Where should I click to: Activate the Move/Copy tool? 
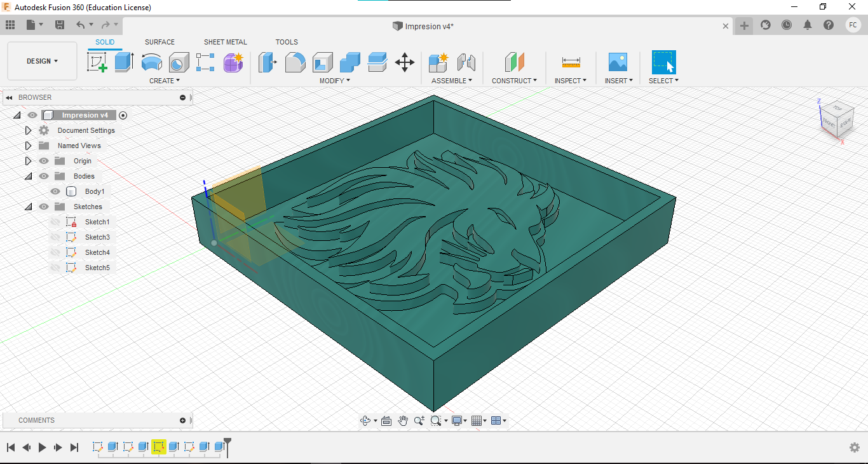(405, 62)
